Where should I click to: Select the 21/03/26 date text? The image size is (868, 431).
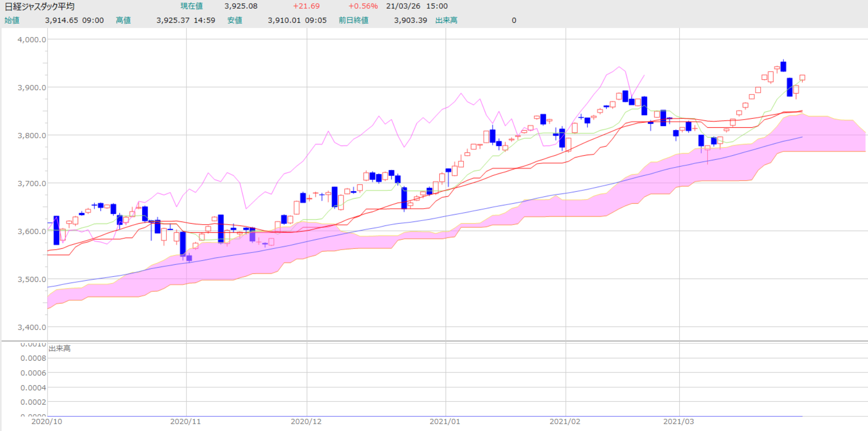[x=404, y=6]
